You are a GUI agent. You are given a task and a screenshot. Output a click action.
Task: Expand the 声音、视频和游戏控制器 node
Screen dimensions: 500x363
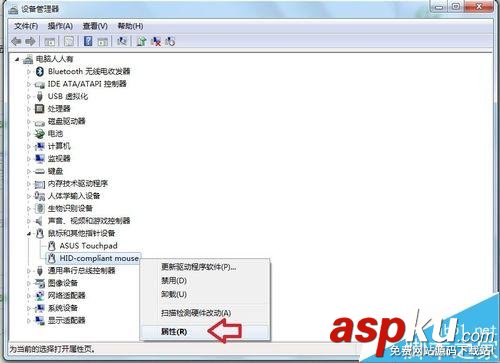tap(29, 221)
